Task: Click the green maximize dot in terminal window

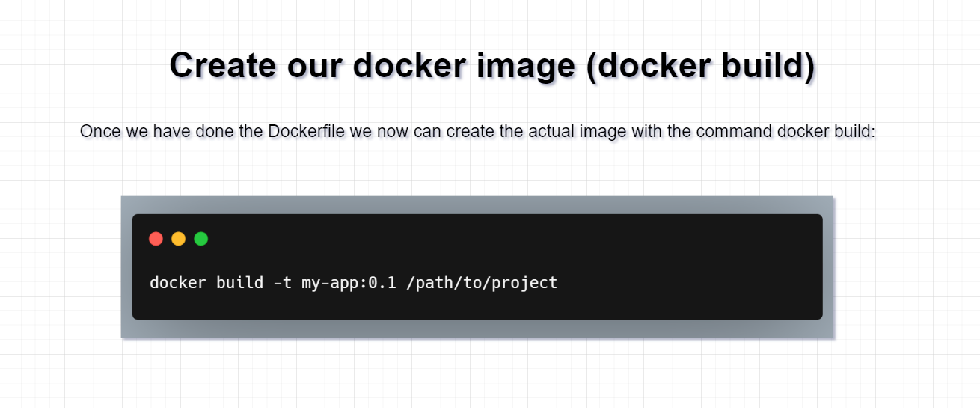Action: 200,239
